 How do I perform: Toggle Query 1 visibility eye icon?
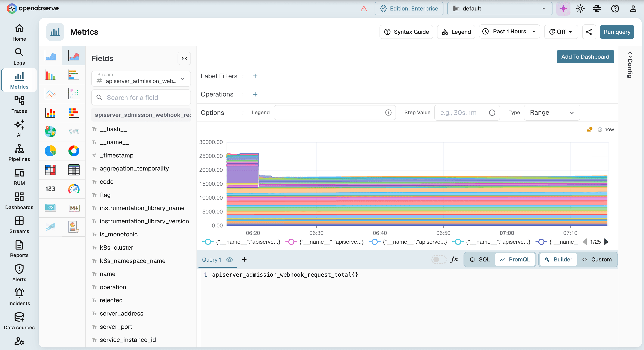pyautogui.click(x=229, y=260)
